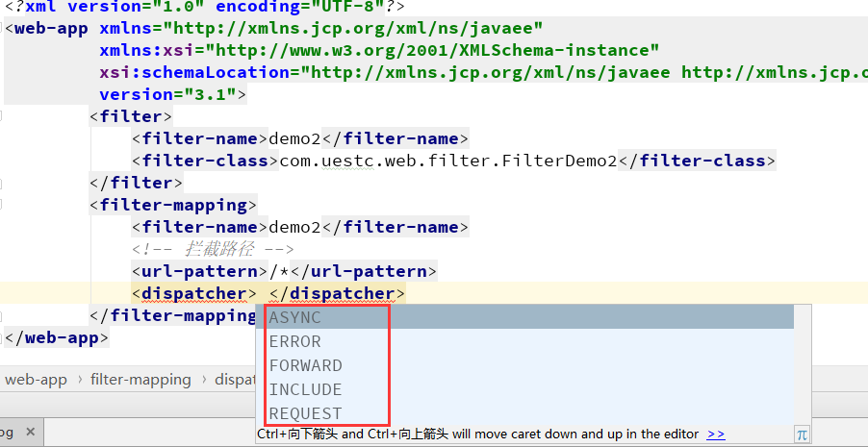Click the filter-mapping breadcrumb
This screenshot has width=868, height=447.
(x=140, y=380)
